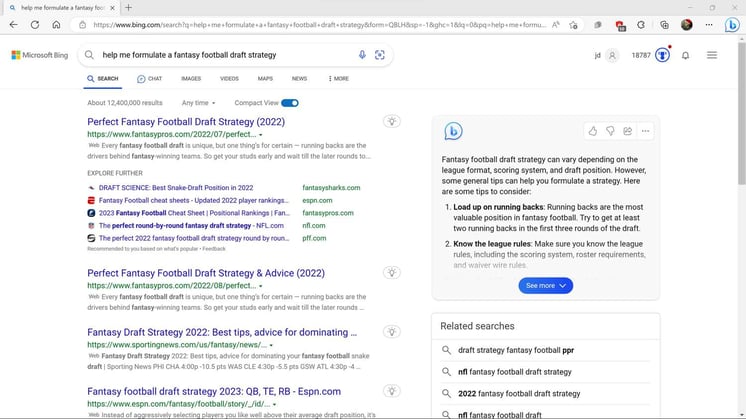This screenshot has width=746, height=419.
Task: Click in the Bing search input box
Action: tap(225, 55)
